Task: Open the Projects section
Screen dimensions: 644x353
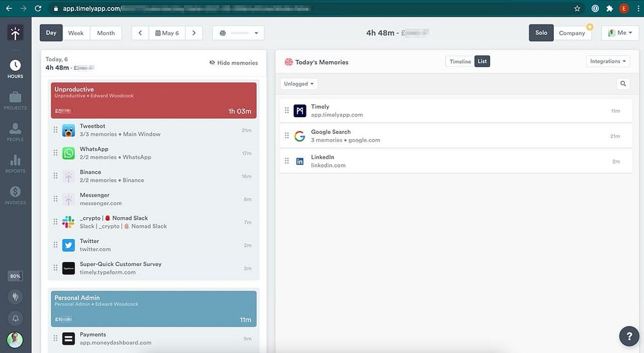Action: [15, 100]
